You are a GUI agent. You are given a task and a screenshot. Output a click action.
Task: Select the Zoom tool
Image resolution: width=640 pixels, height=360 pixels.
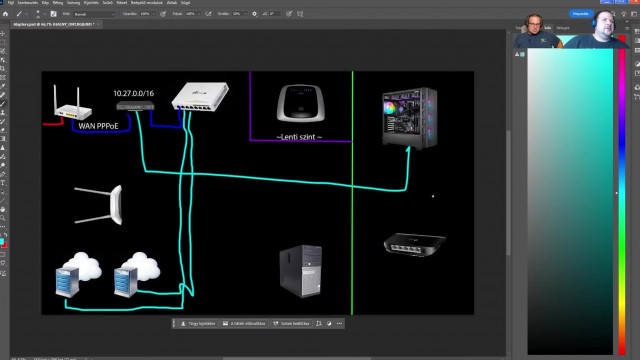(x=3, y=218)
